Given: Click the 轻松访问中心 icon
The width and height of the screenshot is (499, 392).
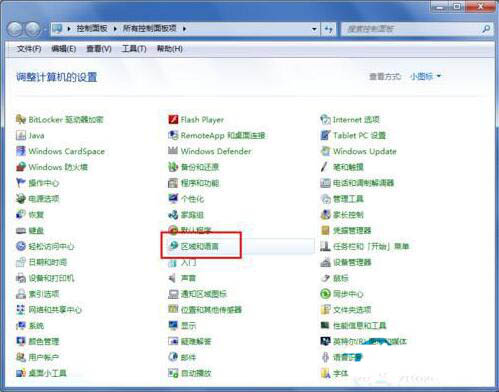Looking at the screenshot, I should click(x=21, y=246).
